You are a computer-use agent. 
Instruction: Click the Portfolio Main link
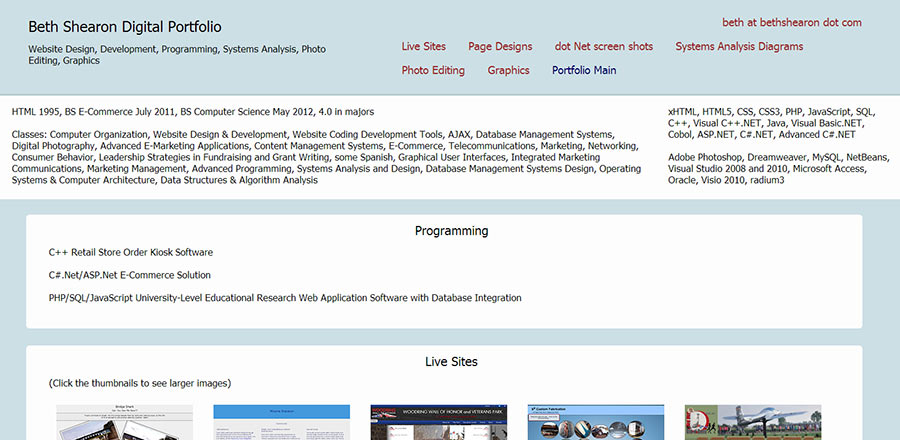[584, 70]
